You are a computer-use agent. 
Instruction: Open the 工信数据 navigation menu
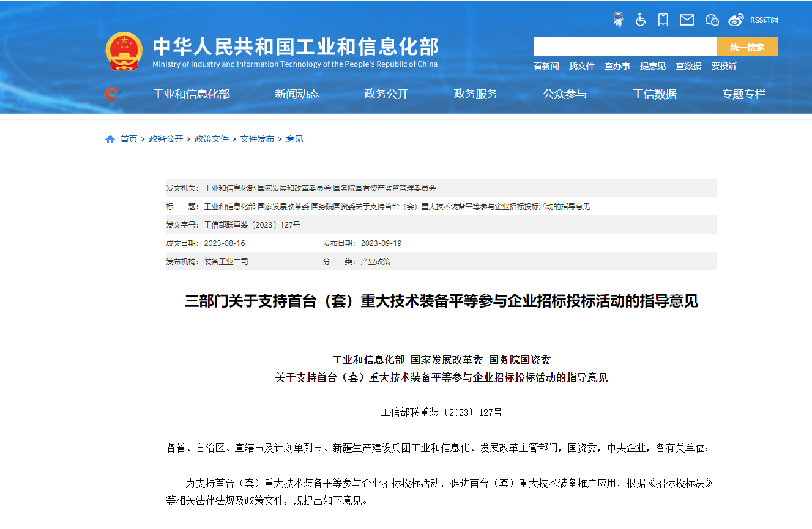tap(655, 94)
